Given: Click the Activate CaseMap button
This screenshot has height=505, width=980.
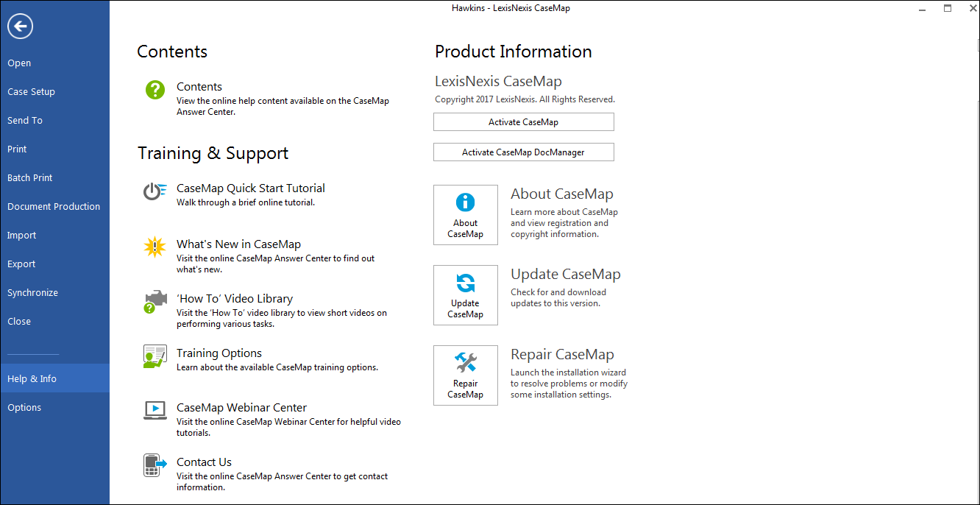Looking at the screenshot, I should coord(523,122).
